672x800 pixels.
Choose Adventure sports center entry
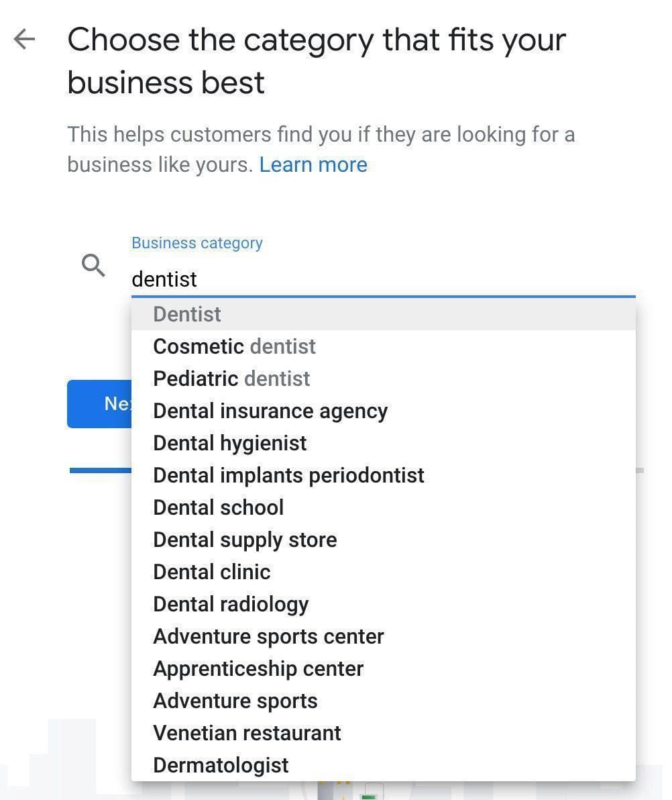[x=268, y=636]
